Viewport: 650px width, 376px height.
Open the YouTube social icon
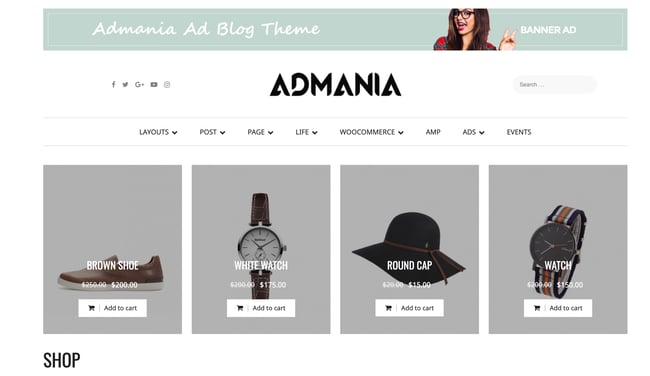(154, 85)
